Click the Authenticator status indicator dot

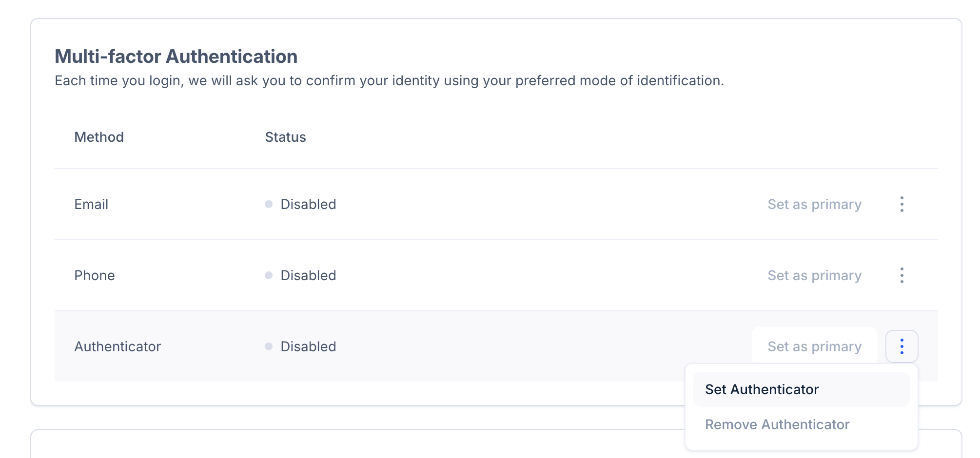269,346
